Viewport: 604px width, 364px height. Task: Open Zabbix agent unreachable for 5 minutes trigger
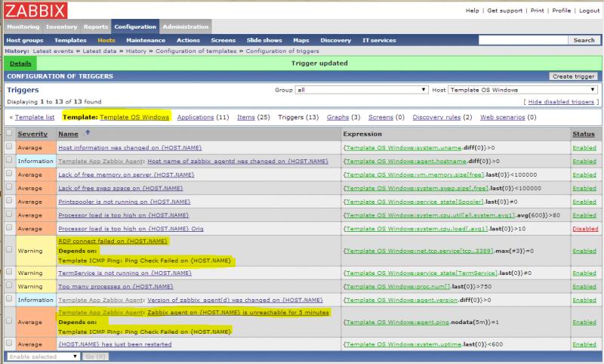[238, 313]
